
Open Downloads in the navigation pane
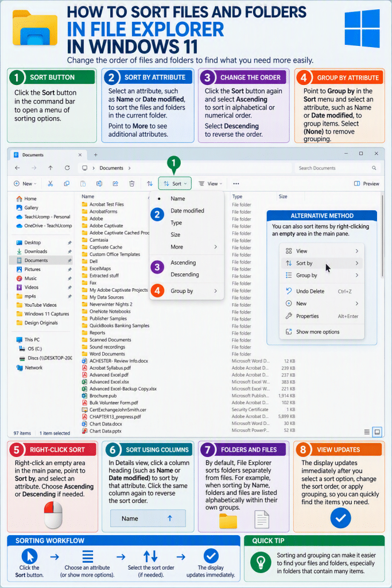click(32, 252)
